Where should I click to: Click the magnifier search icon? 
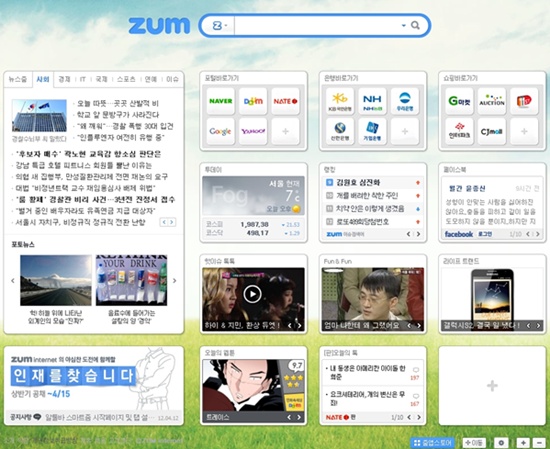coord(415,25)
